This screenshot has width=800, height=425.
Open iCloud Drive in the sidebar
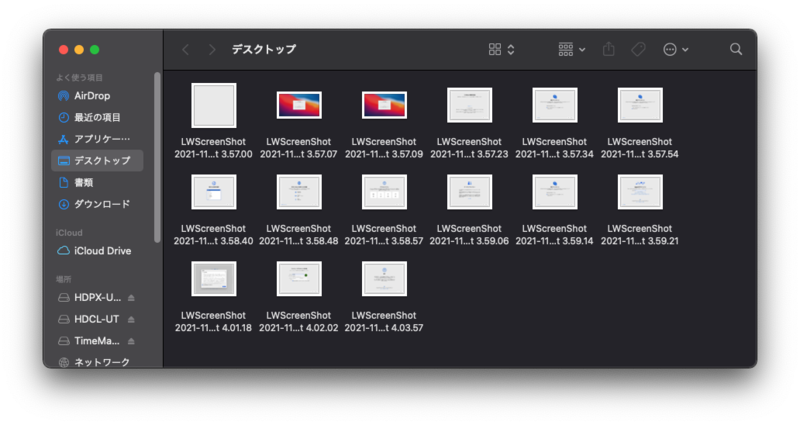coord(97,251)
